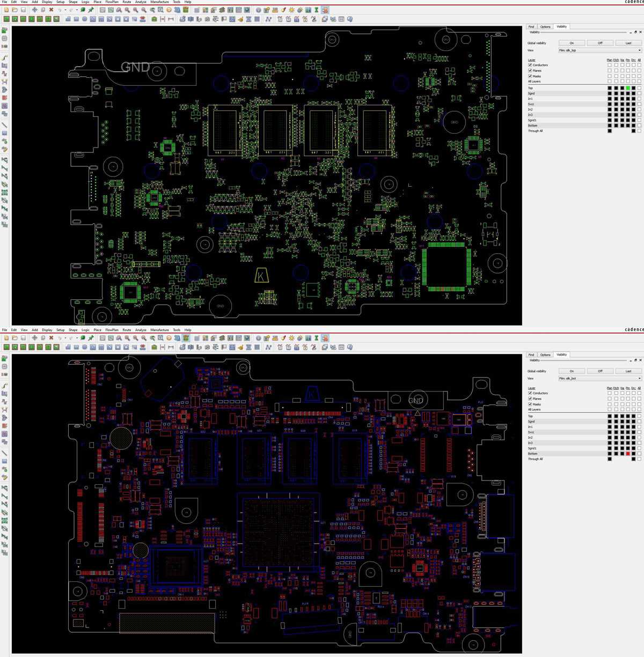This screenshot has height=657, width=644.
Task: Click the Svcc layer name in silk_top window
Action: 531,104
